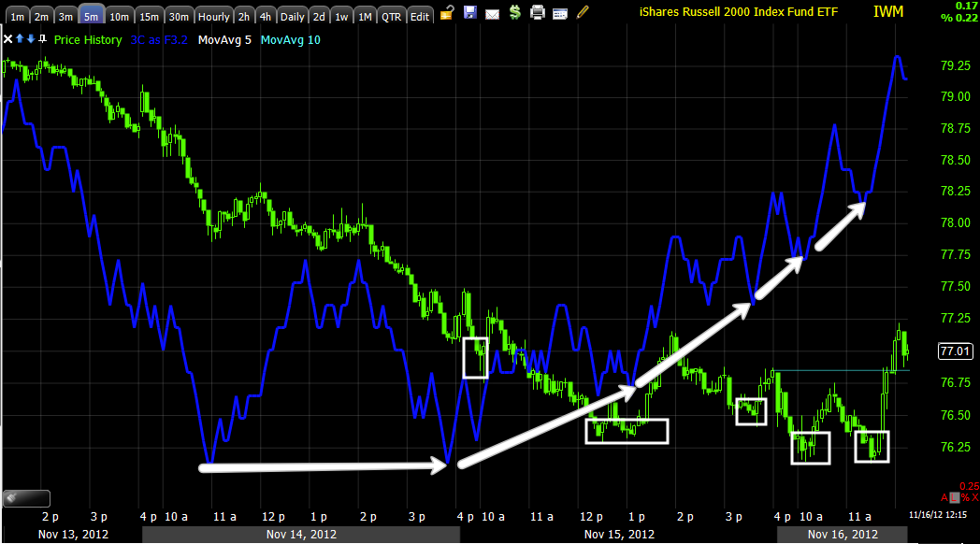This screenshot has height=544, width=980.
Task: Click the small gray button at chart bottom-left
Action: [26, 498]
